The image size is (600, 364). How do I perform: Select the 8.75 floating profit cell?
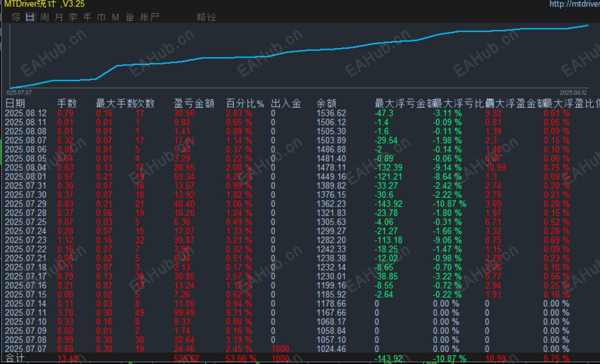click(x=493, y=240)
